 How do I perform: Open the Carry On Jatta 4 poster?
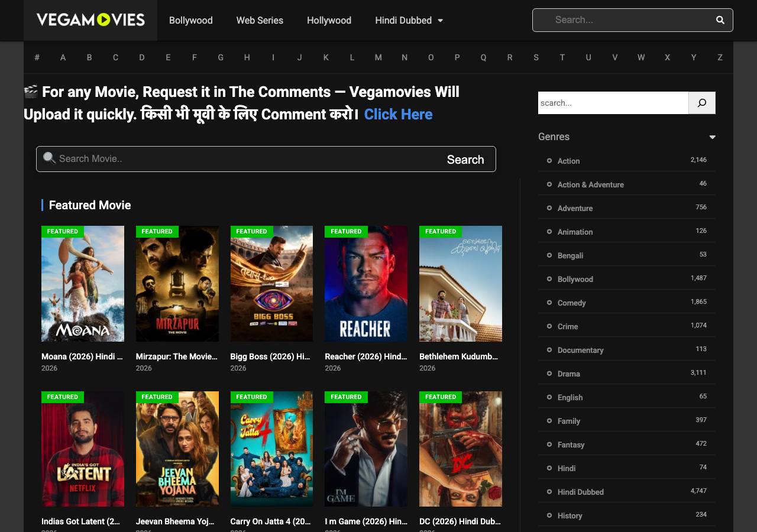pos(271,449)
